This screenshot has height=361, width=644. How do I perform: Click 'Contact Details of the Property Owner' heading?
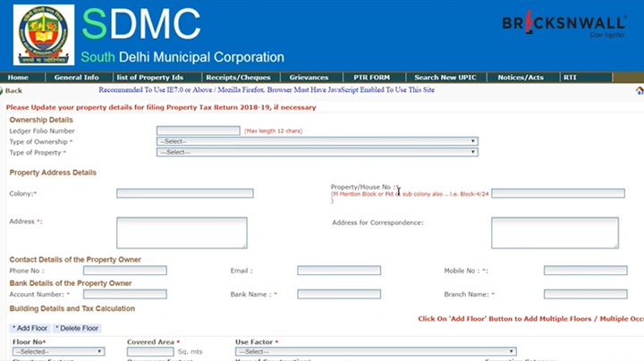pos(75,260)
